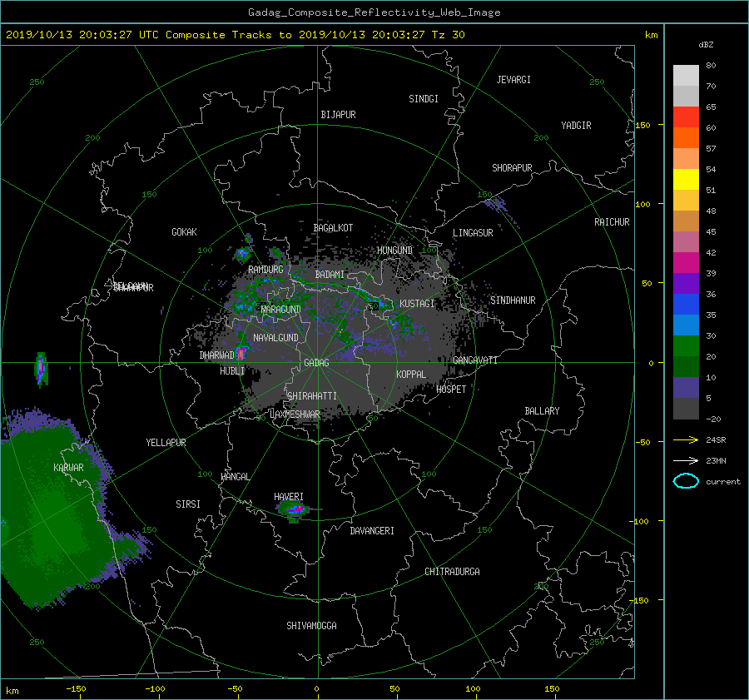This screenshot has height=700, width=749.
Task: Click the white 23MN arrow legend icon
Action: pos(686,460)
